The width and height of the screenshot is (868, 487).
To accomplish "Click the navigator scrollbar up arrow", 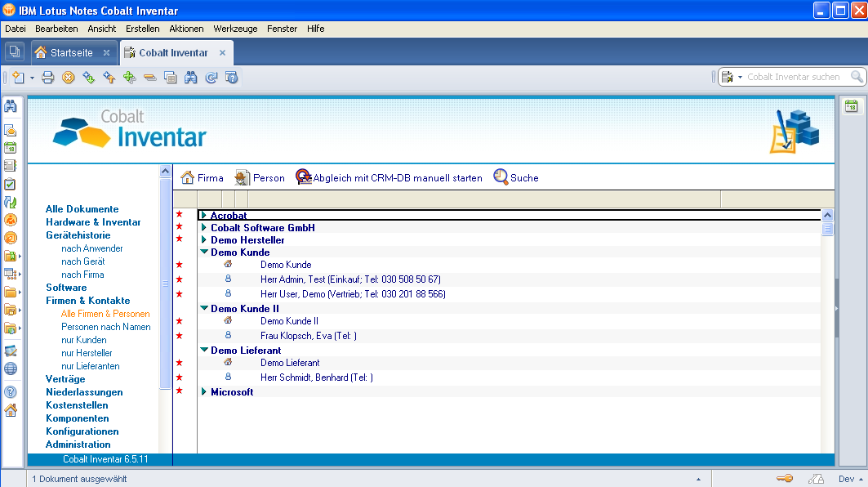I will [x=165, y=172].
